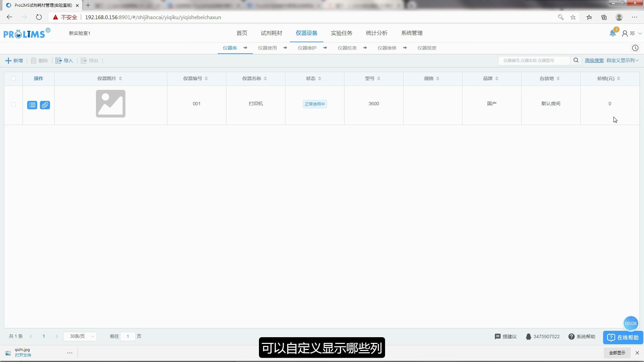Click page number 1 in pagination
Screen dimensions: 644x362
click(x=44, y=336)
